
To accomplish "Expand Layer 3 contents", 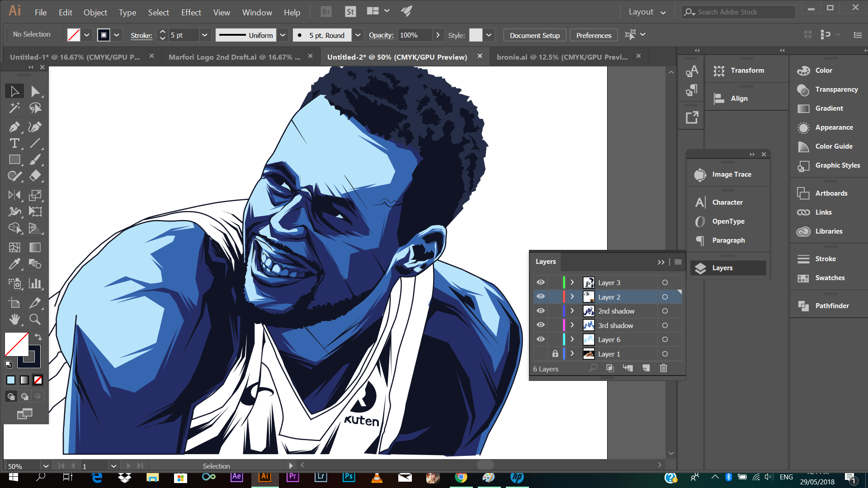I will (x=572, y=282).
